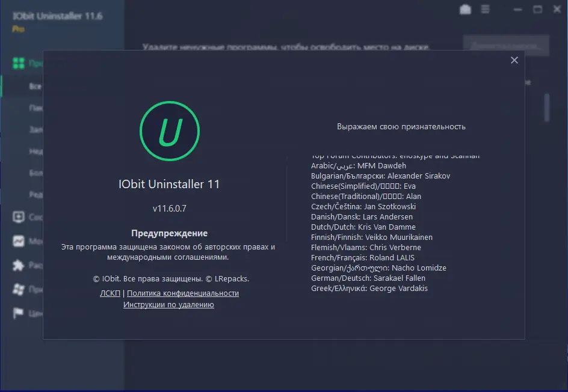Image resolution: width=568 pixels, height=392 pixels.
Task: Click the Chinese(Simplified) Eva line
Action: click(363, 186)
